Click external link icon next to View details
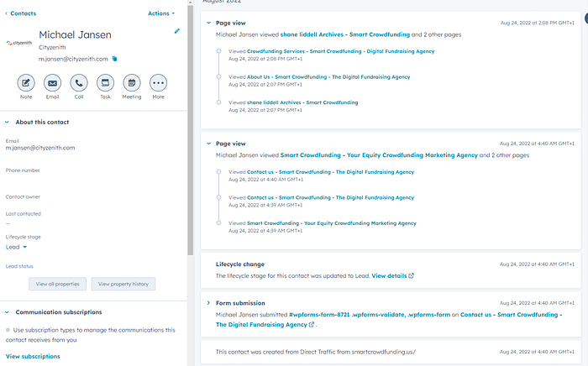The height and width of the screenshot is (366, 588). [412, 275]
